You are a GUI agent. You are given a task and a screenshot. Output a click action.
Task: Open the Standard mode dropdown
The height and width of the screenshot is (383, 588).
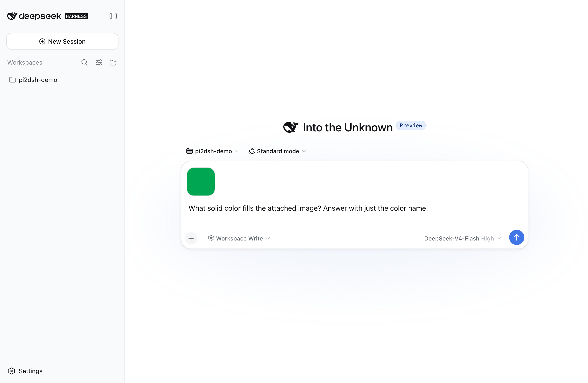pos(278,151)
